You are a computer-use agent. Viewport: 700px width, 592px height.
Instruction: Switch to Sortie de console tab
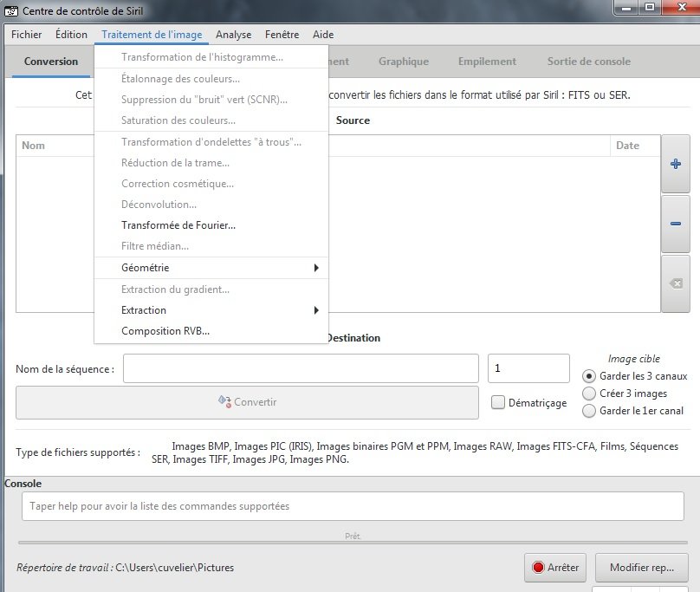(x=589, y=62)
